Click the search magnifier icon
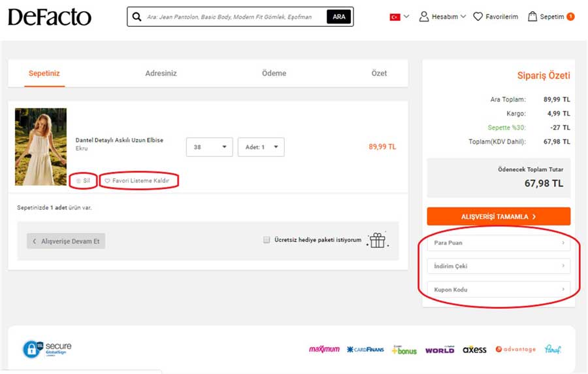The width and height of the screenshot is (588, 374). click(x=137, y=17)
